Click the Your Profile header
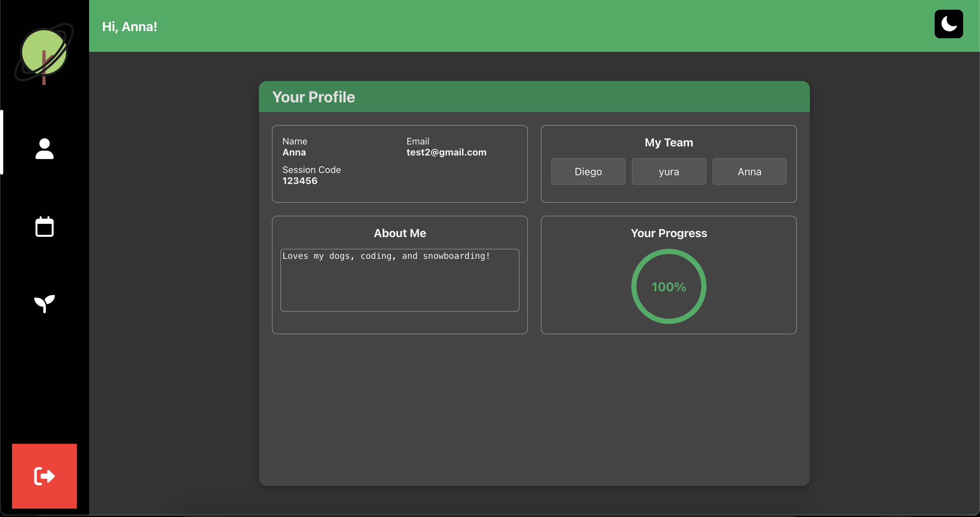This screenshot has width=980, height=517. pos(313,97)
